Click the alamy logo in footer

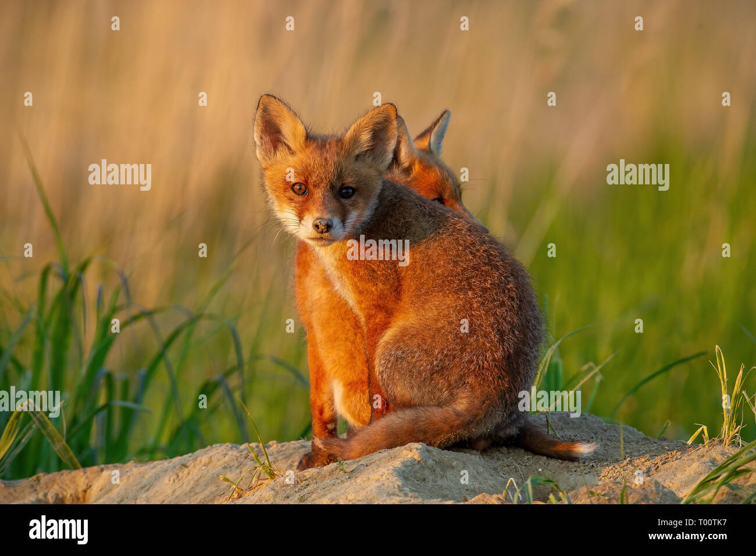(x=58, y=530)
